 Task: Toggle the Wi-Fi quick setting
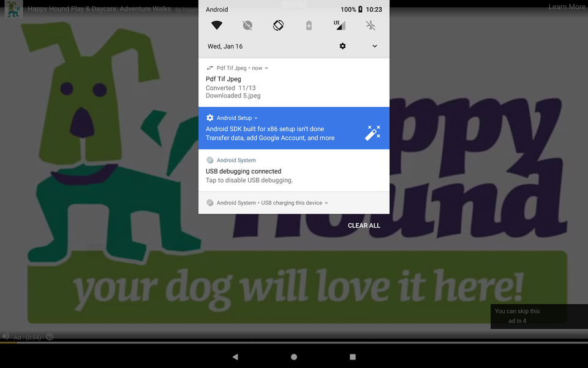pyautogui.click(x=217, y=26)
